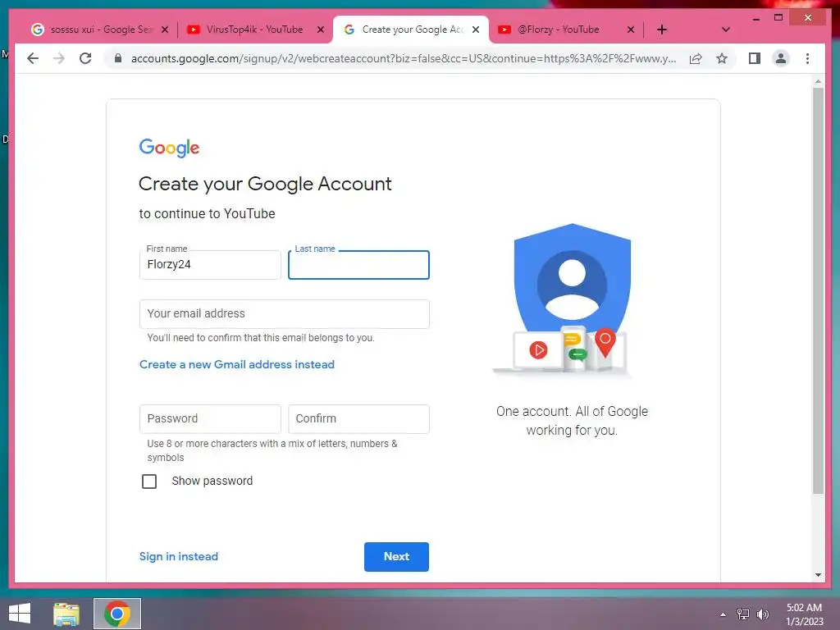Click the address bar URL
This screenshot has width=840, height=630.
click(404, 58)
